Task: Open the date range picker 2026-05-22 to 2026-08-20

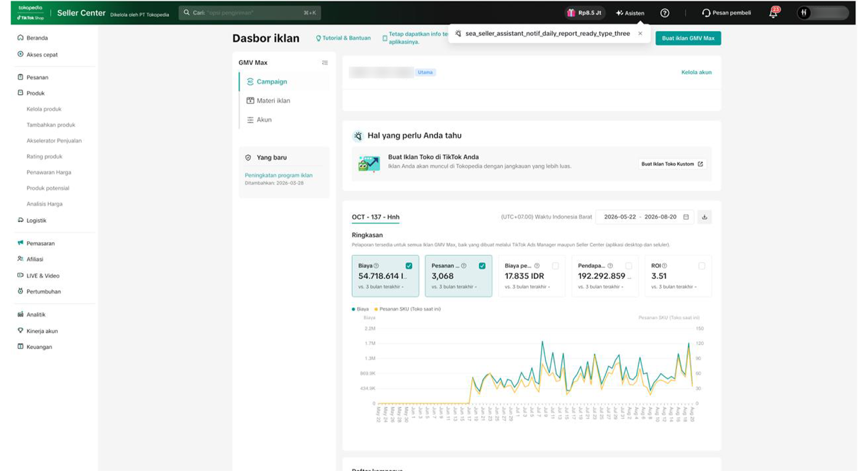Action: tap(645, 217)
